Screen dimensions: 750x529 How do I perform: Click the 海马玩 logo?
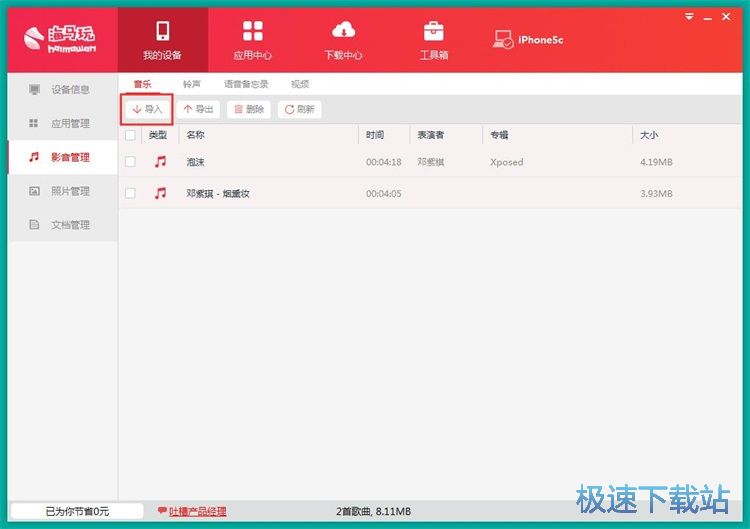[x=59, y=39]
